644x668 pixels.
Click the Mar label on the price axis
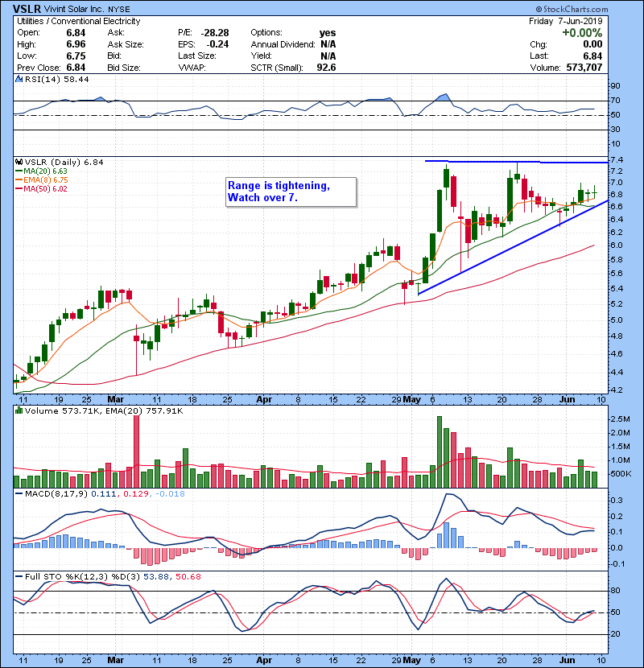(x=115, y=400)
